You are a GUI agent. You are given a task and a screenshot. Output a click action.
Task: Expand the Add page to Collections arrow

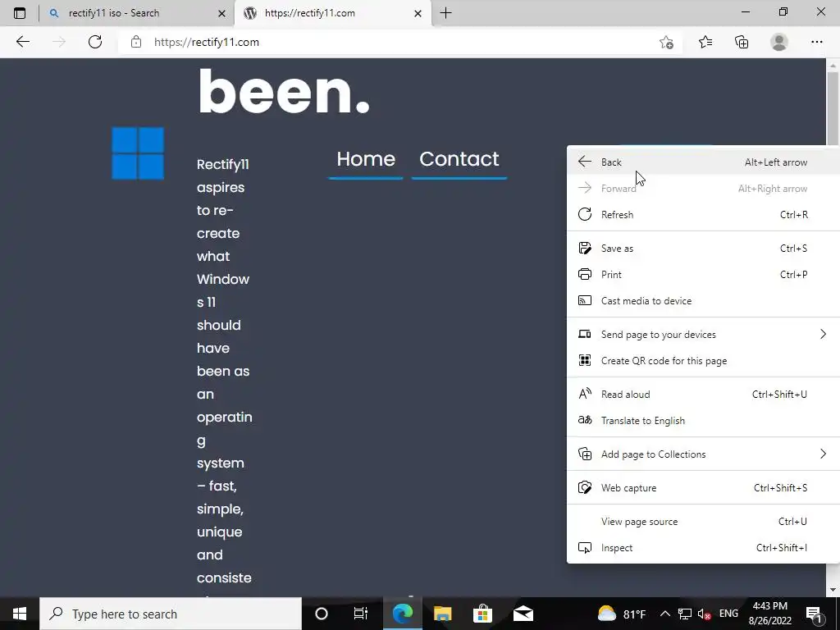(823, 454)
